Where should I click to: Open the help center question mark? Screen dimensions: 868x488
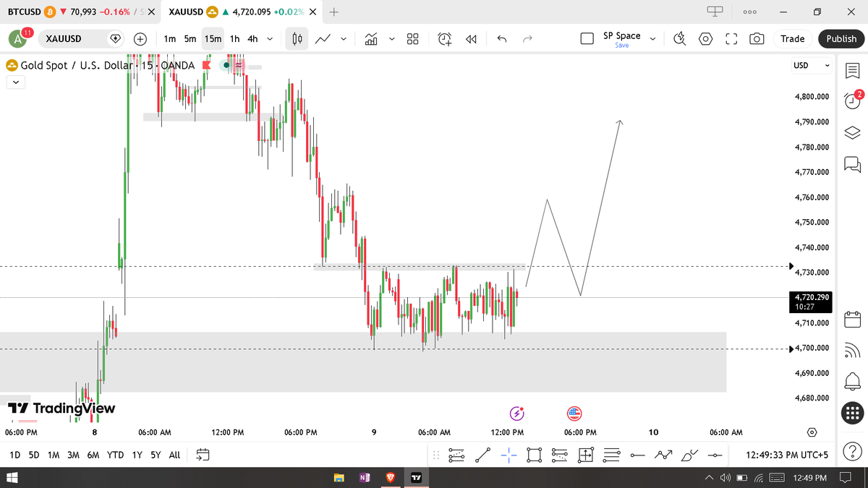(x=853, y=451)
